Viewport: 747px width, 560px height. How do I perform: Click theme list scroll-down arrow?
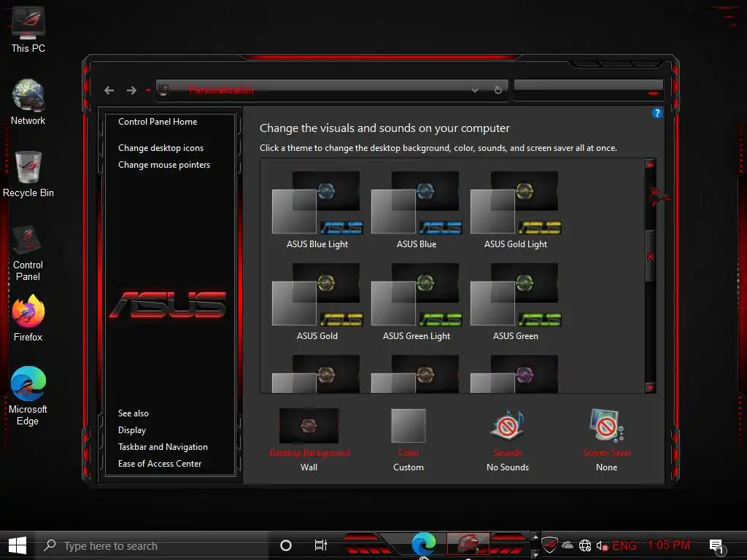click(650, 388)
